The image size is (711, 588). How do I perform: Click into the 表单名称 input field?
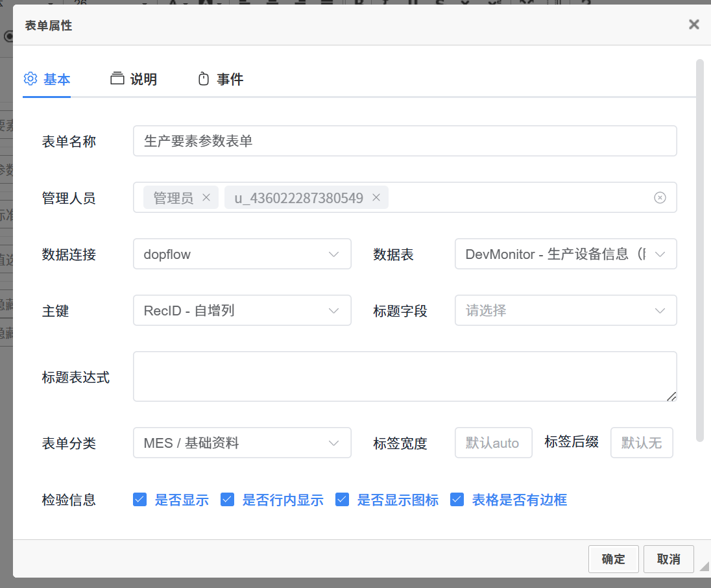[404, 141]
